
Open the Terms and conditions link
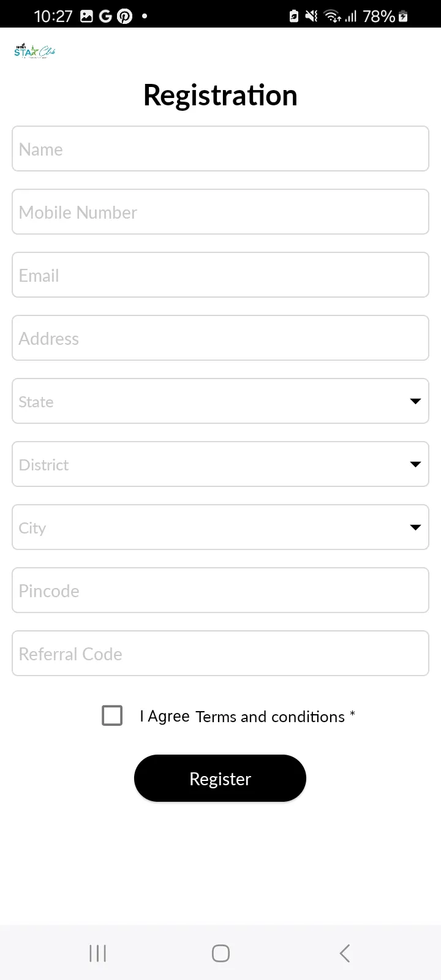pyautogui.click(x=270, y=717)
